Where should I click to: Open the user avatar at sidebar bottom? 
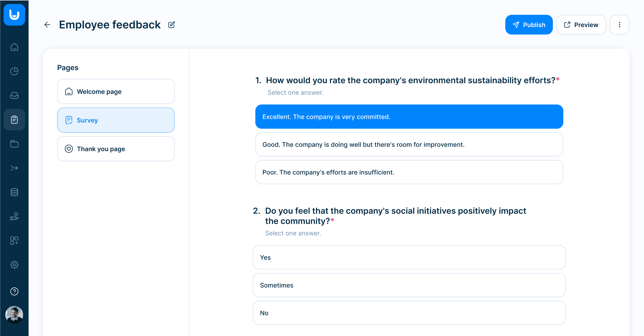[14, 315]
